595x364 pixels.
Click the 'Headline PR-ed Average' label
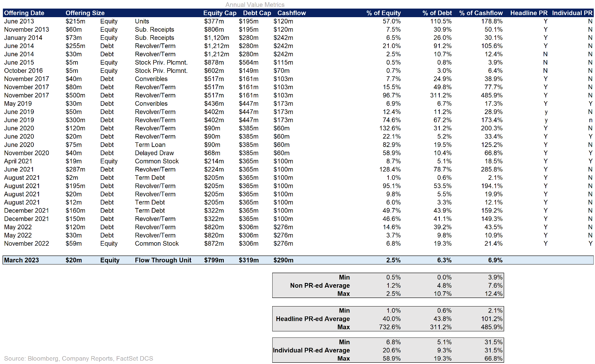click(x=313, y=319)
